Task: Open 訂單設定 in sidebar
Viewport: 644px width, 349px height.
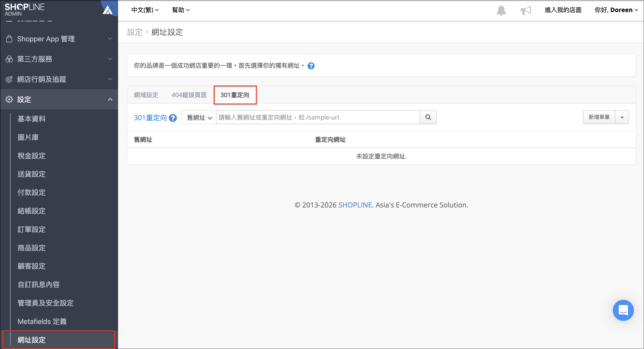Action: (32, 229)
